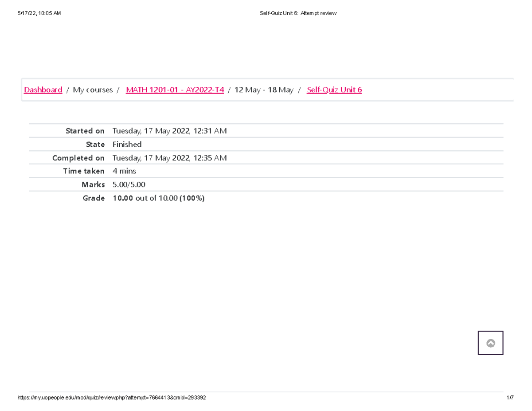Open the Dashboard breadcrumb link
Screen dimensions: 532x411
(x=43, y=90)
